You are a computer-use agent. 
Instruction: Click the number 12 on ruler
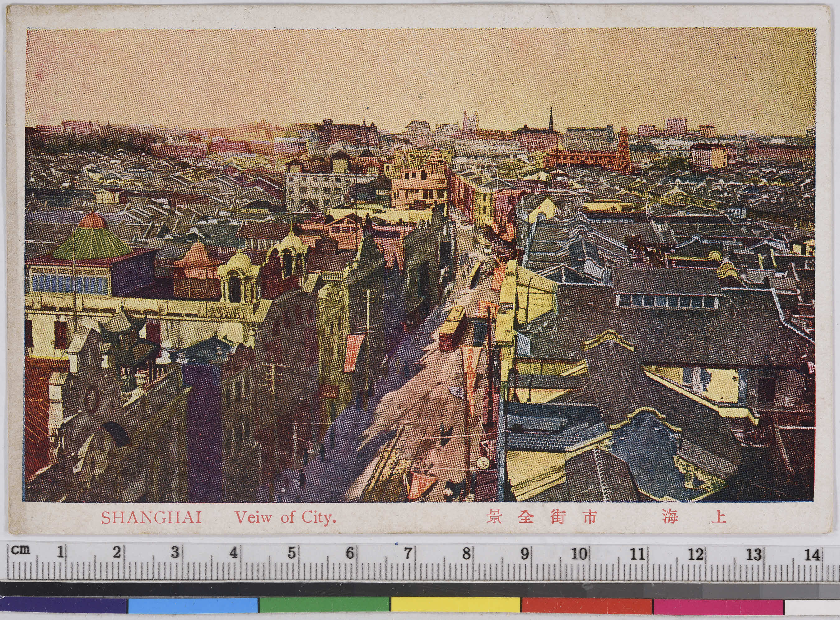click(x=695, y=554)
